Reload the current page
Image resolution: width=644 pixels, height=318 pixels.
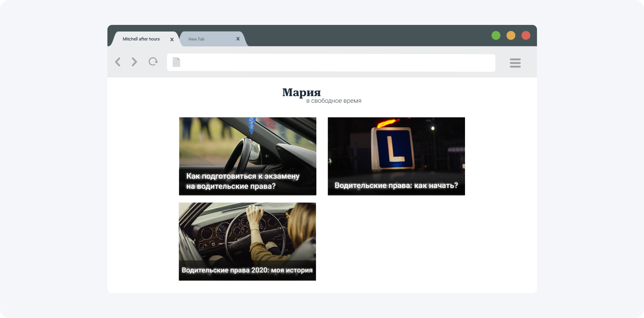(x=153, y=61)
